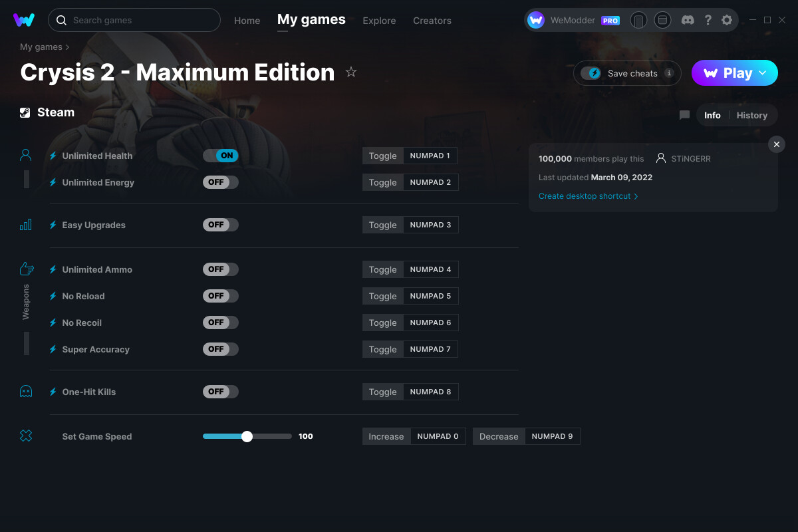The width and height of the screenshot is (798, 532).
Task: Select the Player category icon
Action: tap(26, 156)
